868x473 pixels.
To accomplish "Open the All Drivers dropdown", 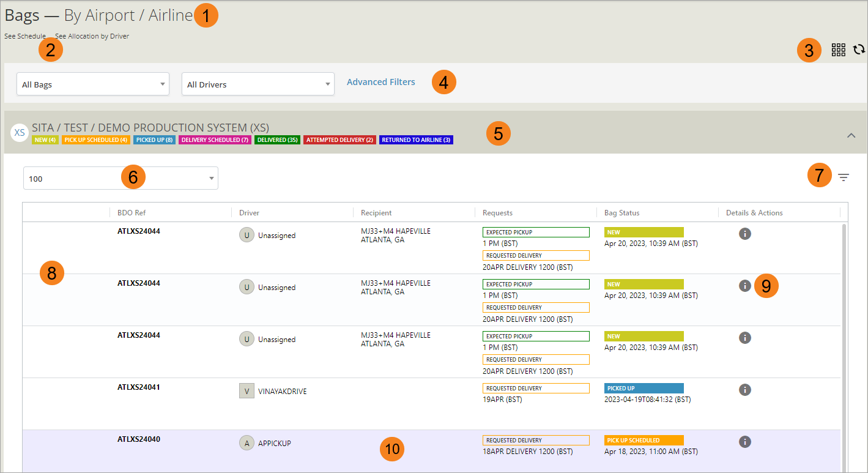I will point(258,84).
